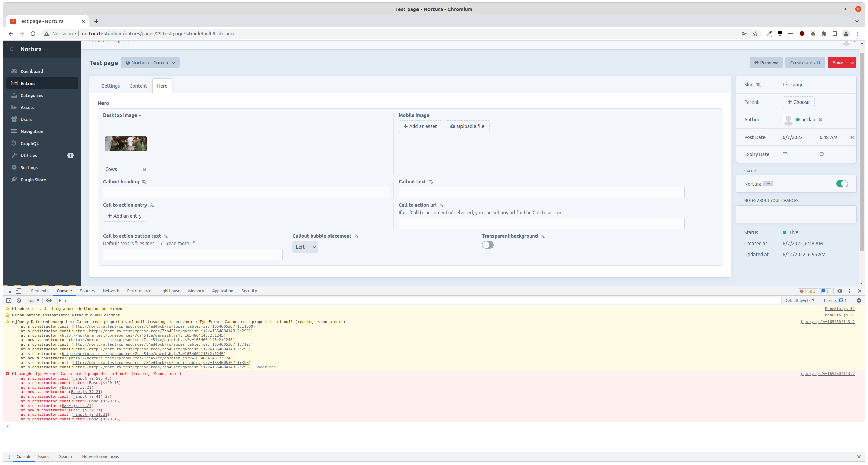Image resolution: width=868 pixels, height=465 pixels.
Task: Open the Expiry Date calendar picker
Action: coord(785,154)
